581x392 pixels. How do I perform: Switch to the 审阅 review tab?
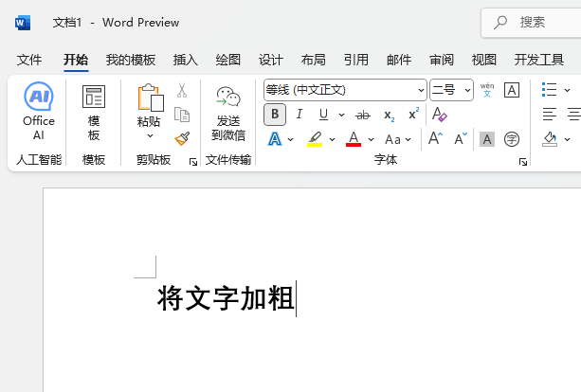coord(442,60)
